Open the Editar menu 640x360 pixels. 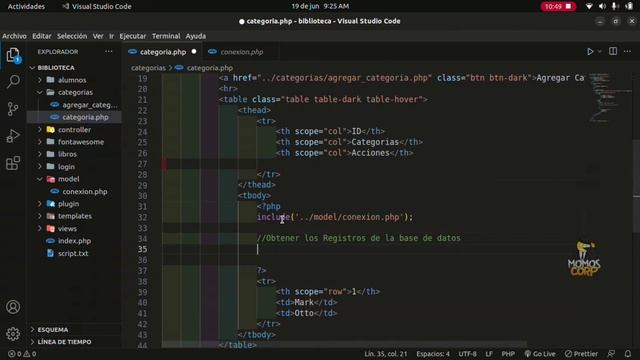tap(42, 36)
